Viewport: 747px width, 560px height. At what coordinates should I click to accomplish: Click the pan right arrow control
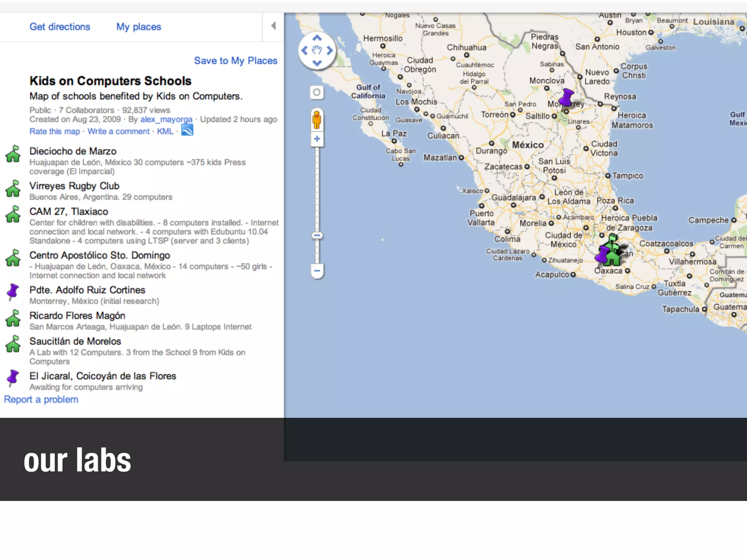(329, 50)
